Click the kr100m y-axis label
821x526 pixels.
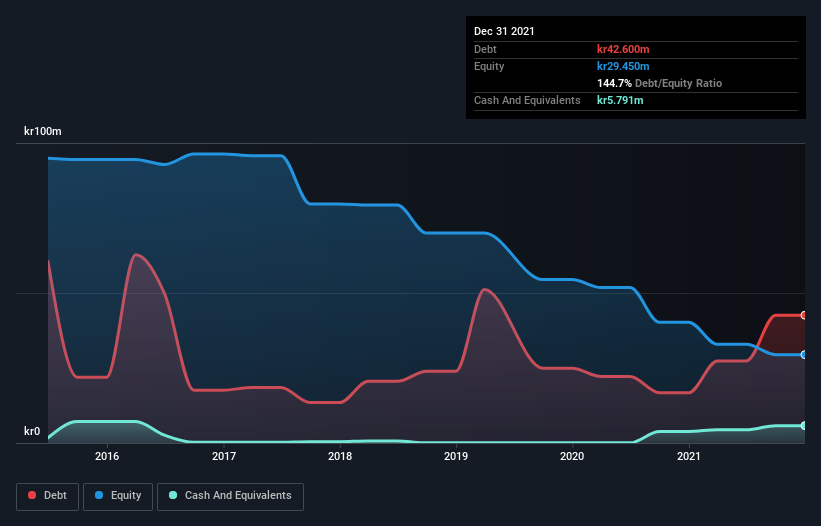tap(42, 131)
